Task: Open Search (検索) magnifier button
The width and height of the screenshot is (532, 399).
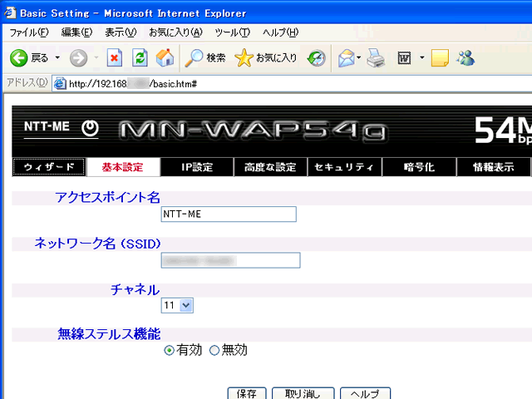Action: 205,58
